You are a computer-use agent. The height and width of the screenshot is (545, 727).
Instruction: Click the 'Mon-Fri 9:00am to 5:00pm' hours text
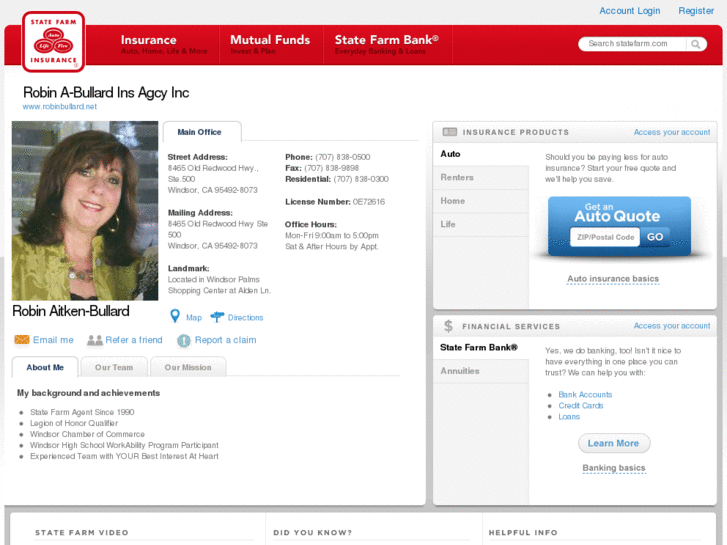(x=332, y=236)
